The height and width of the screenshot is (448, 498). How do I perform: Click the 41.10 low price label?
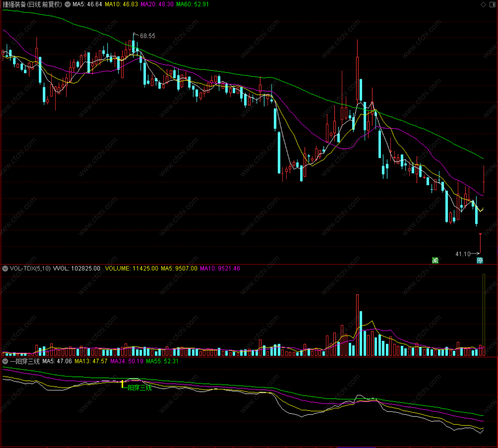[x=463, y=254]
